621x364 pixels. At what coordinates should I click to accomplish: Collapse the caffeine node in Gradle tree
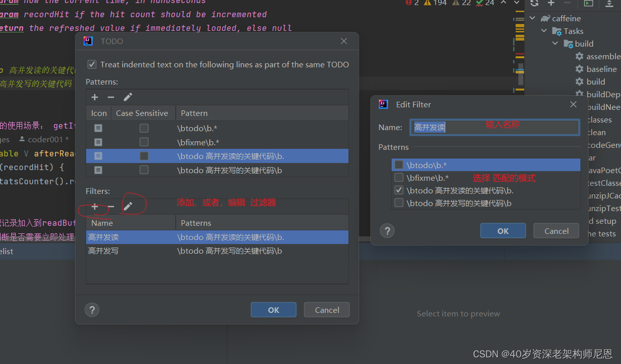532,18
